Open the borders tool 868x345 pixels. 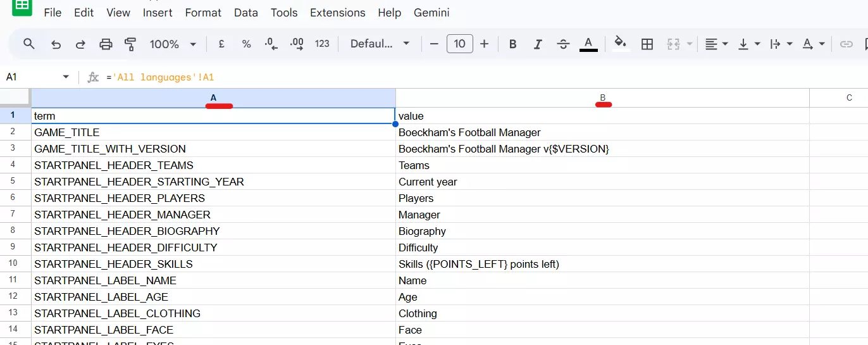tap(647, 44)
